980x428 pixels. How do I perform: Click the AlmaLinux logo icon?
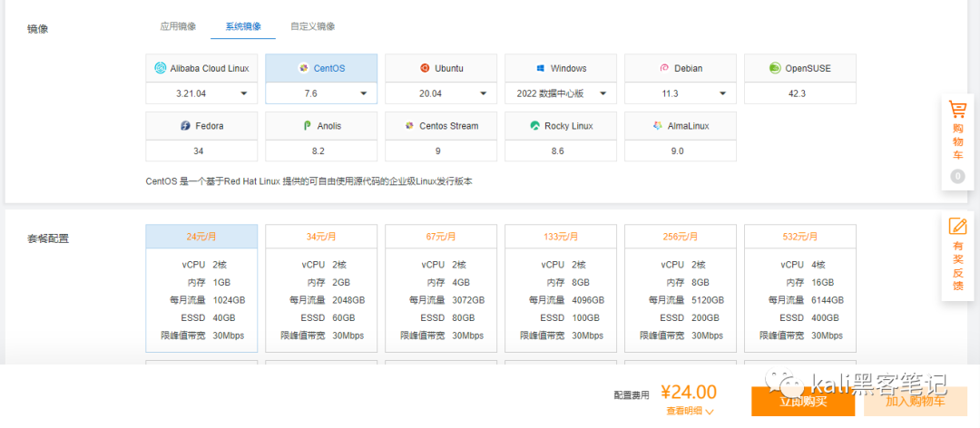click(658, 125)
